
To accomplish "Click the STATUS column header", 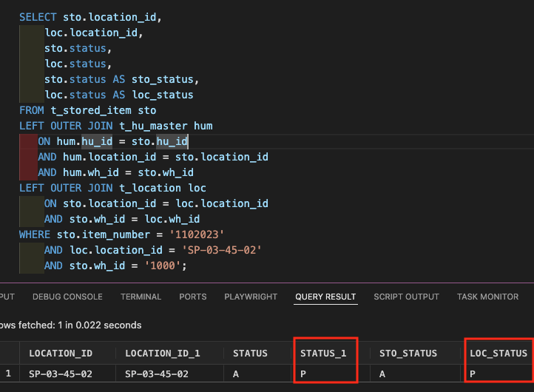I will pos(250,354).
